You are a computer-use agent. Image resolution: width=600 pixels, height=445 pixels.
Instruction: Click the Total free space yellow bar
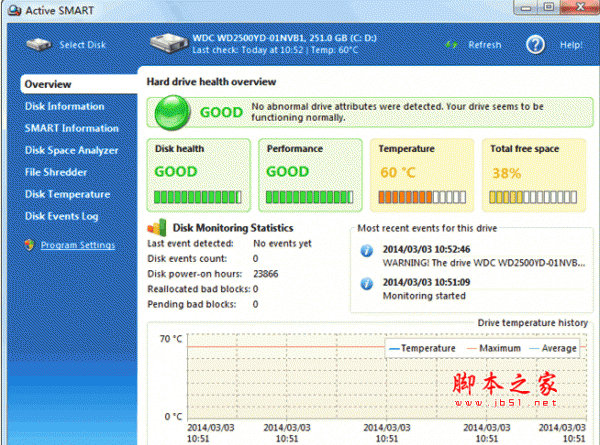click(533, 197)
